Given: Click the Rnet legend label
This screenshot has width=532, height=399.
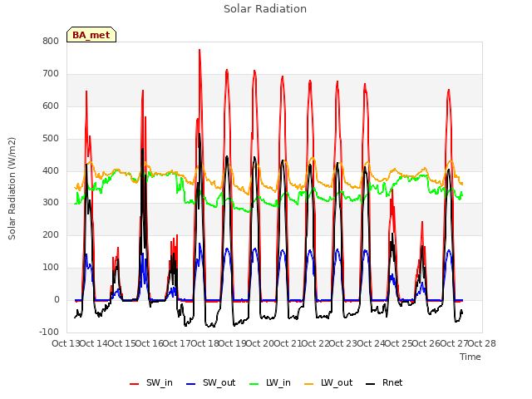Looking at the screenshot, I should 392,382.
